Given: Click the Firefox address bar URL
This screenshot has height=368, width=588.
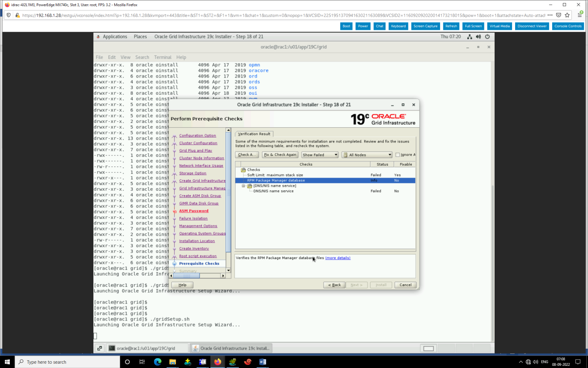Looking at the screenshot, I should 284,15.
